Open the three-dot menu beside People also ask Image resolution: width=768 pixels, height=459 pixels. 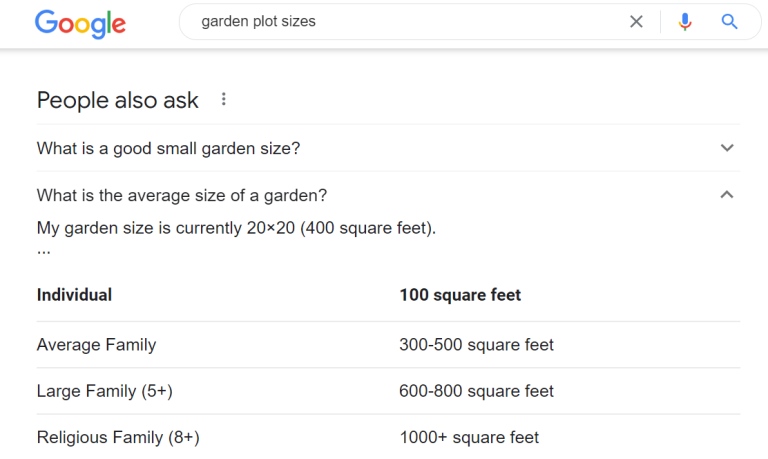click(224, 99)
